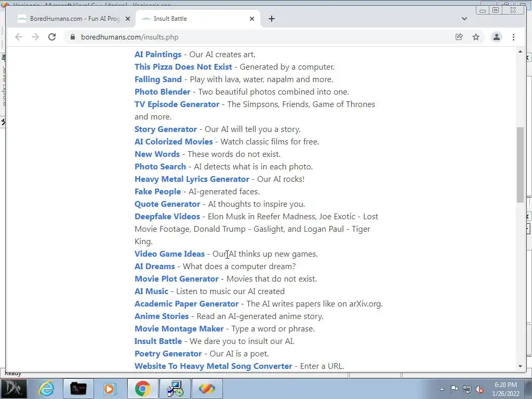The image size is (532, 399).
Task: Switch to Chrome in the taskbar
Action: point(142,389)
